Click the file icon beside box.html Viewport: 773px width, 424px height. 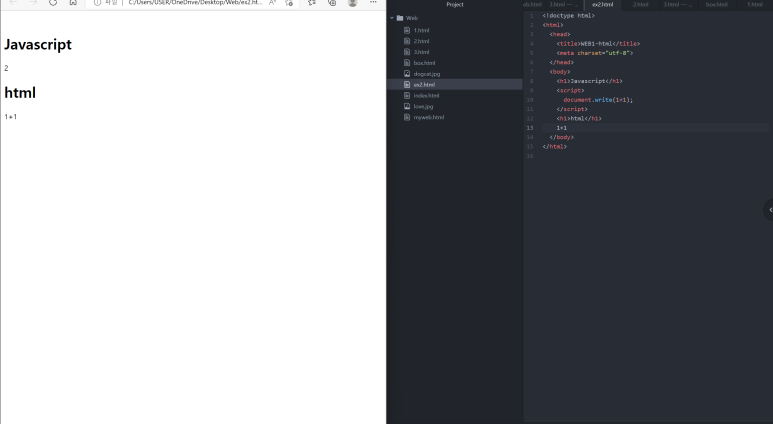point(407,63)
